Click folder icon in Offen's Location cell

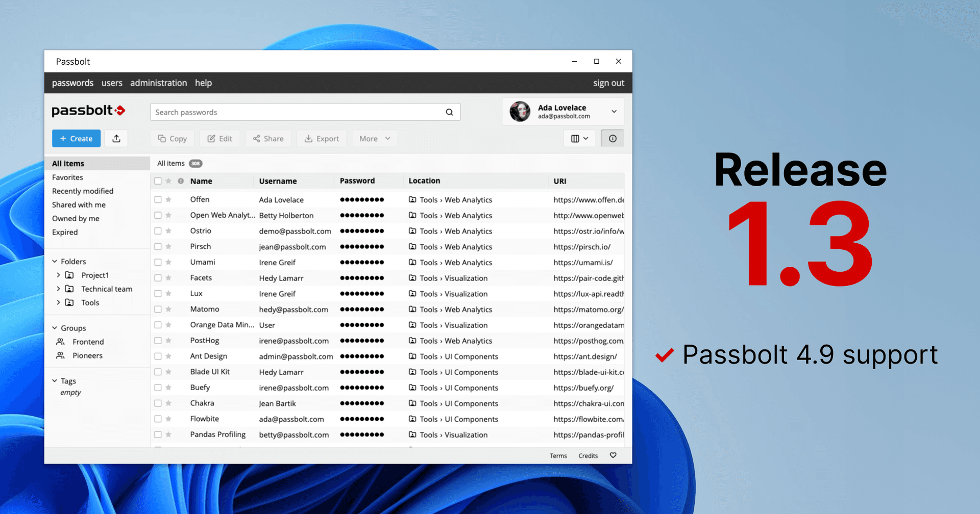coord(412,199)
